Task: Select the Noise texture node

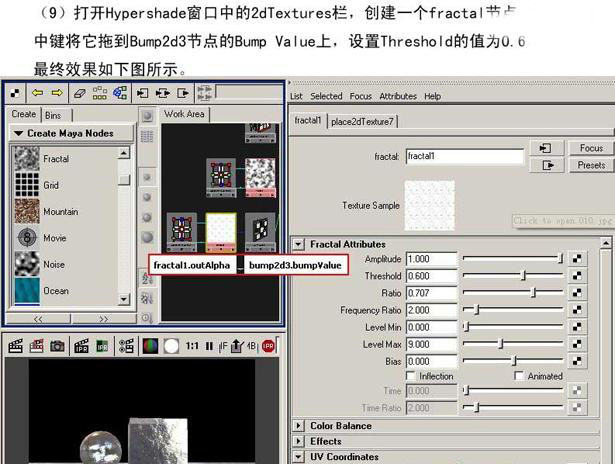Action: [x=27, y=264]
